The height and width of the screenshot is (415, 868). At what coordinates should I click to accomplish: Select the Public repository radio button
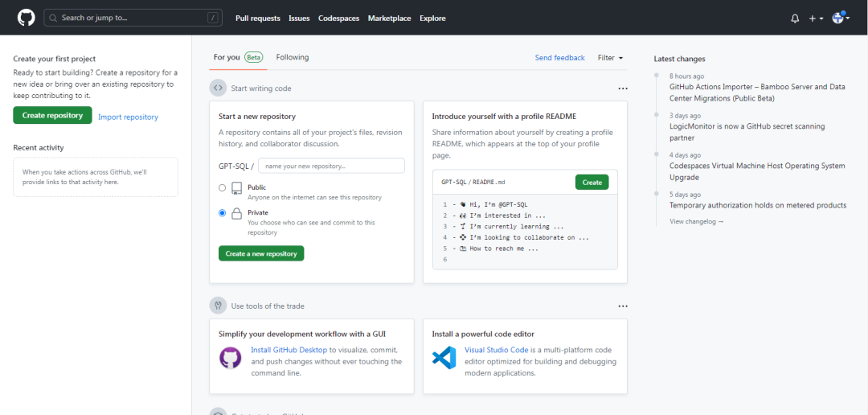222,187
